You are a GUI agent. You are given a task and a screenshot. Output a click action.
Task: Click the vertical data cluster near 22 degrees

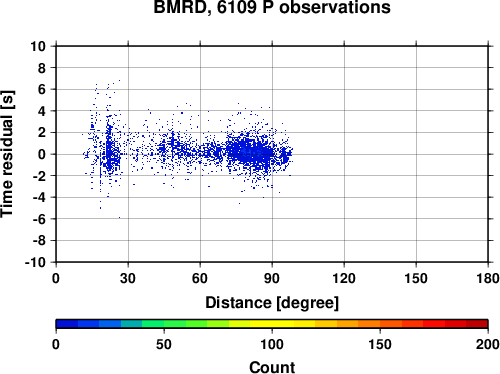109,147
